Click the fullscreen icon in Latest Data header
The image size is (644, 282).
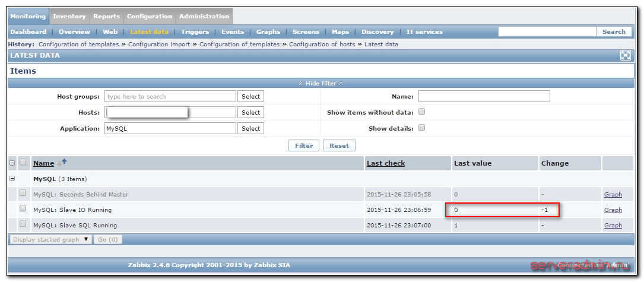point(625,55)
